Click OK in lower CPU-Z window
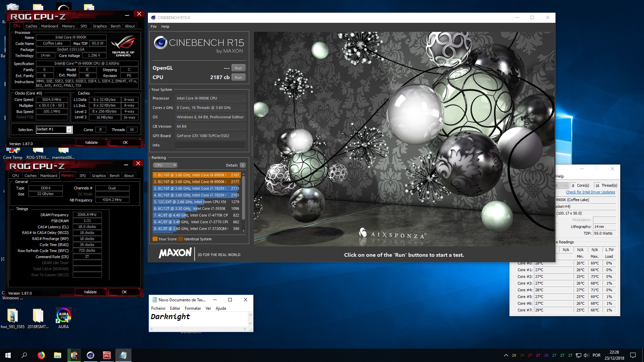Screen dimensions: 644x362 [124, 292]
